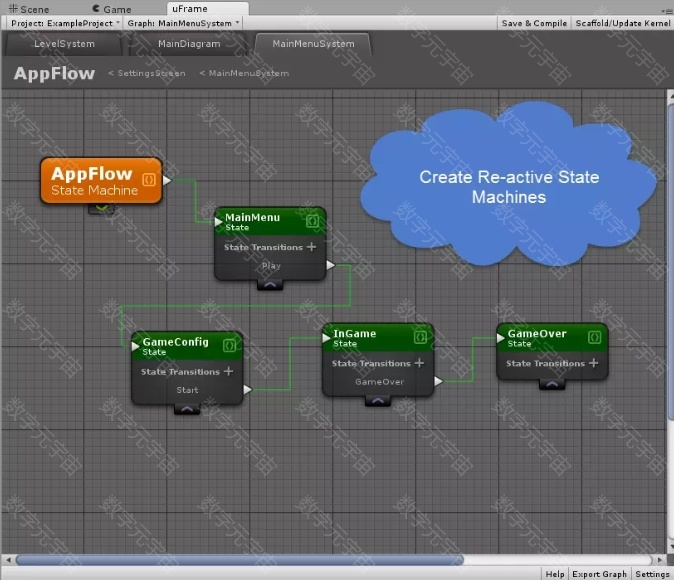Select the MainMenuSystem graph tab

[313, 44]
